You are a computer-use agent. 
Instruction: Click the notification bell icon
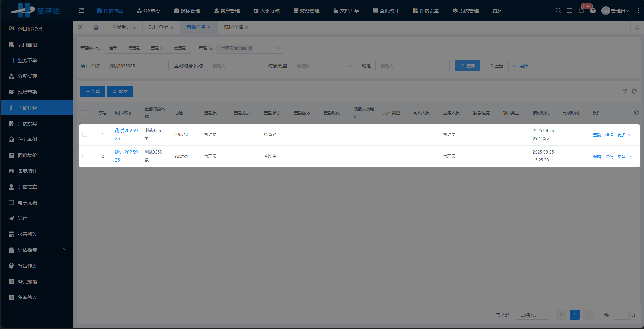(581, 11)
